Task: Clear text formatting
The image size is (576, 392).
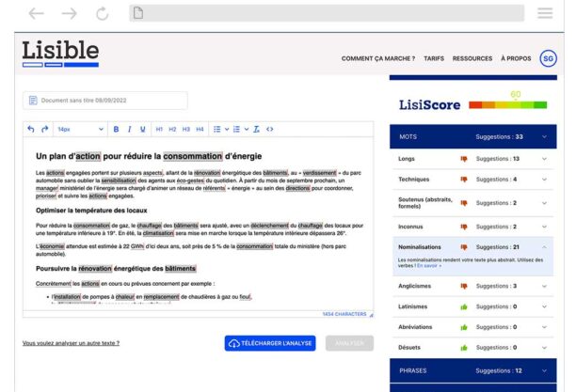Action: (x=256, y=129)
